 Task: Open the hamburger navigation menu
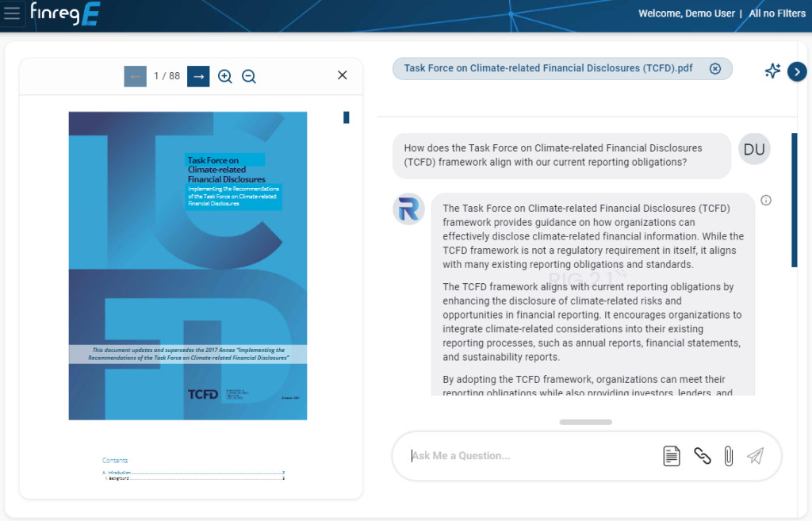pyautogui.click(x=12, y=13)
